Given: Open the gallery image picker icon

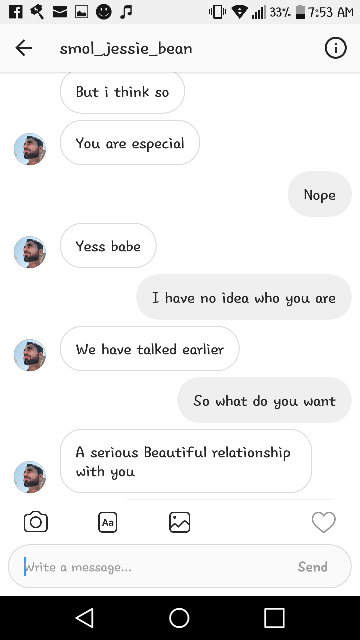Looking at the screenshot, I should pyautogui.click(x=180, y=522).
